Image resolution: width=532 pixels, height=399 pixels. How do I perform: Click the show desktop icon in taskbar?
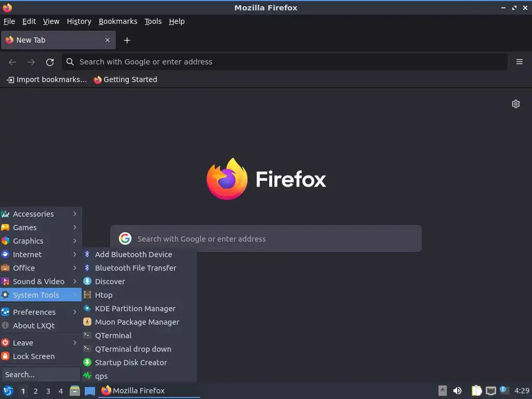coord(89,391)
